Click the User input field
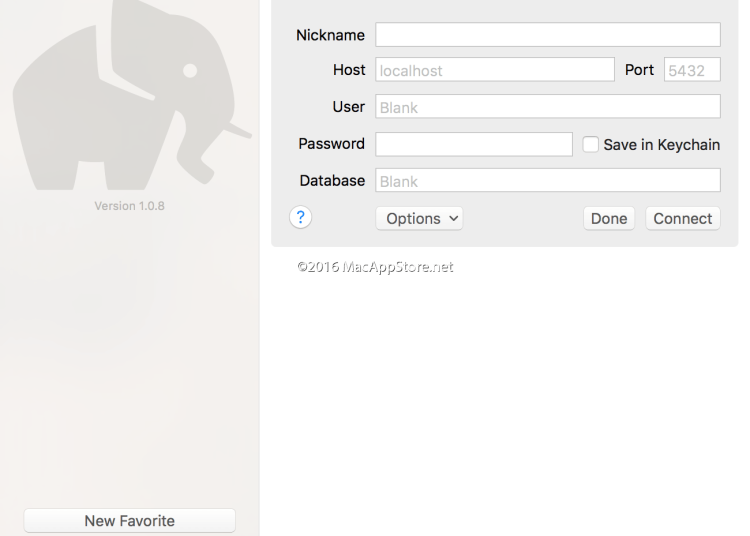 tap(547, 107)
